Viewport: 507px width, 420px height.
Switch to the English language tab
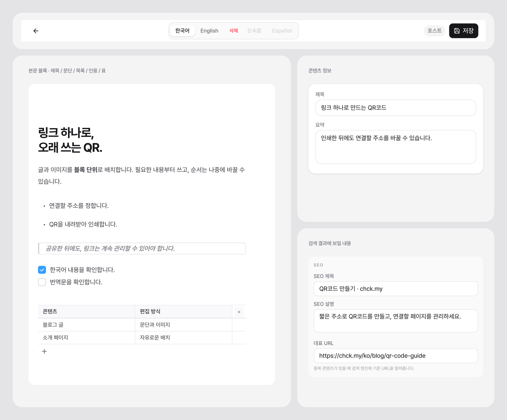[x=209, y=31]
